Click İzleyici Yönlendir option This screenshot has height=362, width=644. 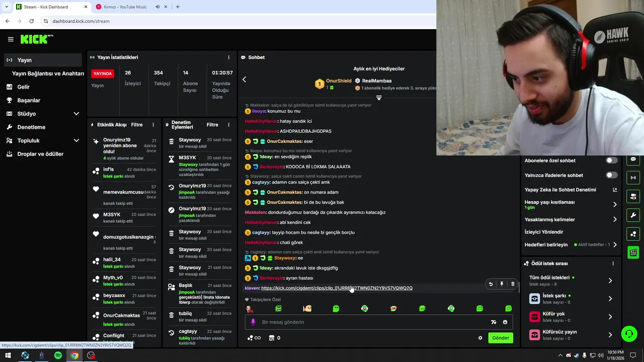[x=544, y=232]
